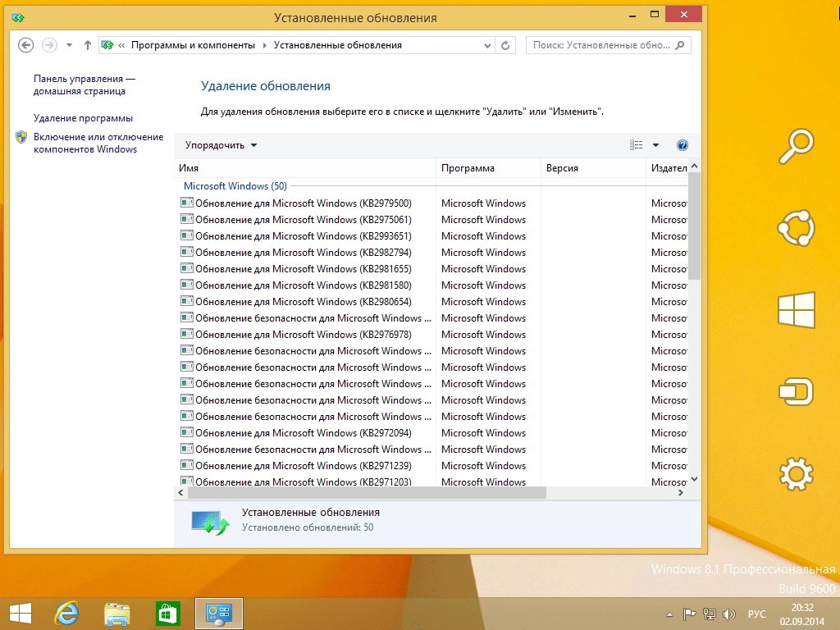Launch Internet Explorer from the taskbar
Screen dimensions: 840x630
67,614
